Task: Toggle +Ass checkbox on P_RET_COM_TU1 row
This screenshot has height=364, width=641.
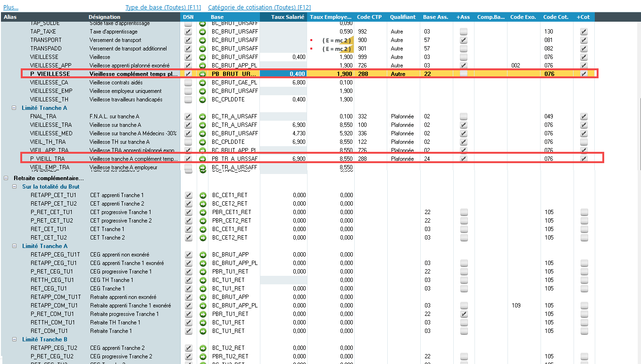Action: [x=464, y=314]
